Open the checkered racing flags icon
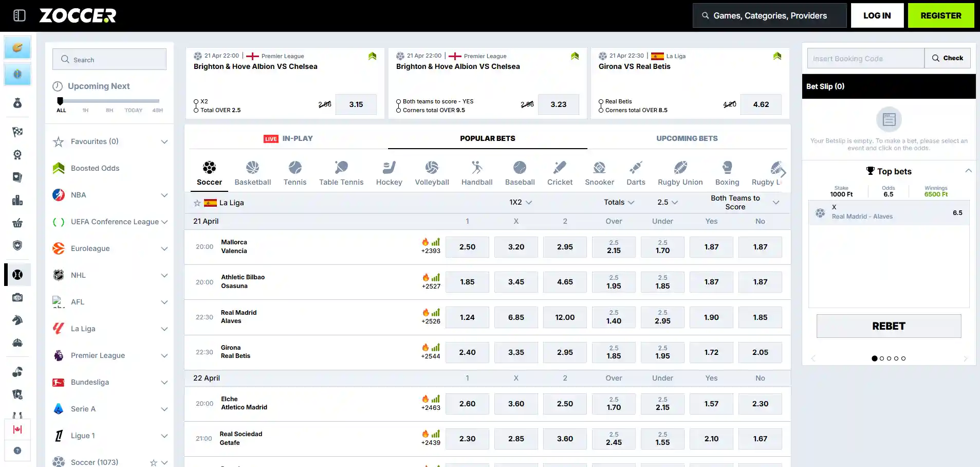This screenshot has width=980, height=467. [x=17, y=132]
